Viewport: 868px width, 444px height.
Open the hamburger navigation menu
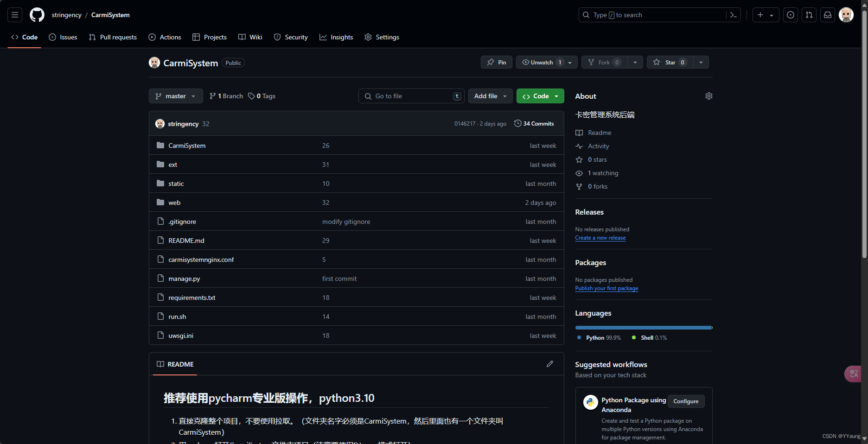(x=15, y=15)
